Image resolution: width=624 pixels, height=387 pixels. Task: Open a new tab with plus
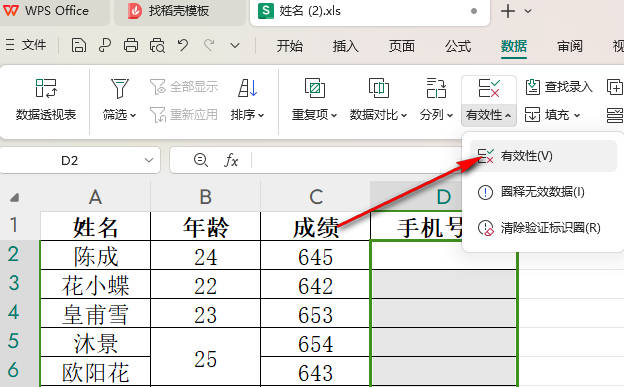point(508,11)
